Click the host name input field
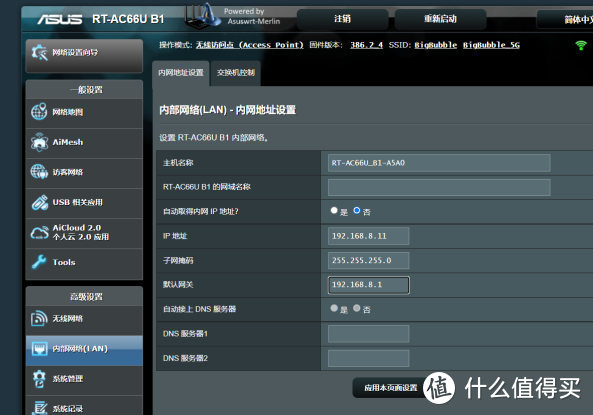This screenshot has width=593, height=415. 439,163
